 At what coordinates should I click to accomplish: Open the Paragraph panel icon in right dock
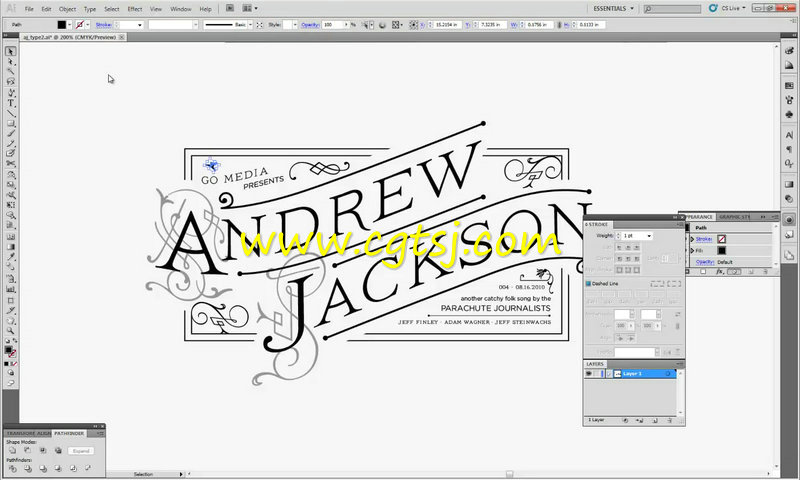coord(789,149)
